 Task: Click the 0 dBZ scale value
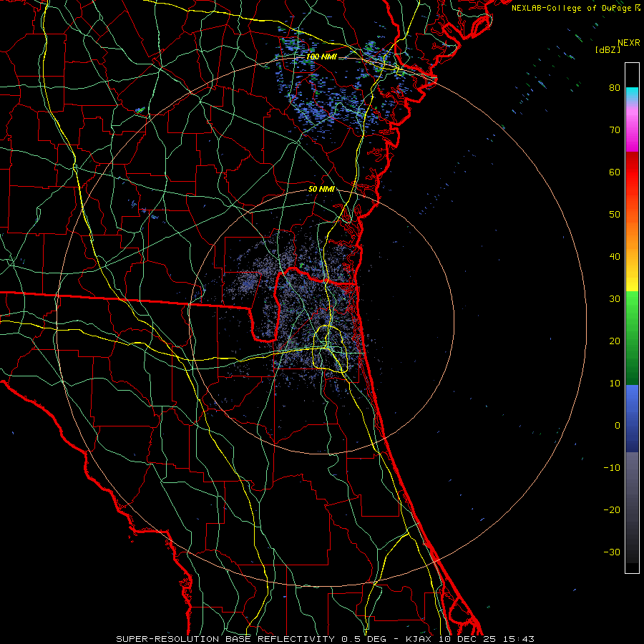[618, 426]
